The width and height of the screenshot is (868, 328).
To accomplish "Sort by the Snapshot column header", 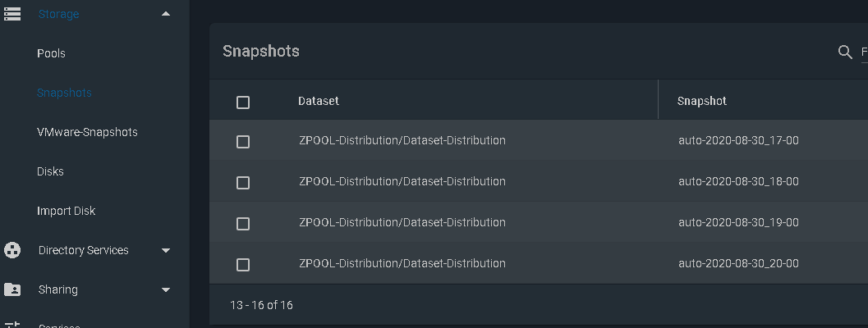I will tap(702, 101).
